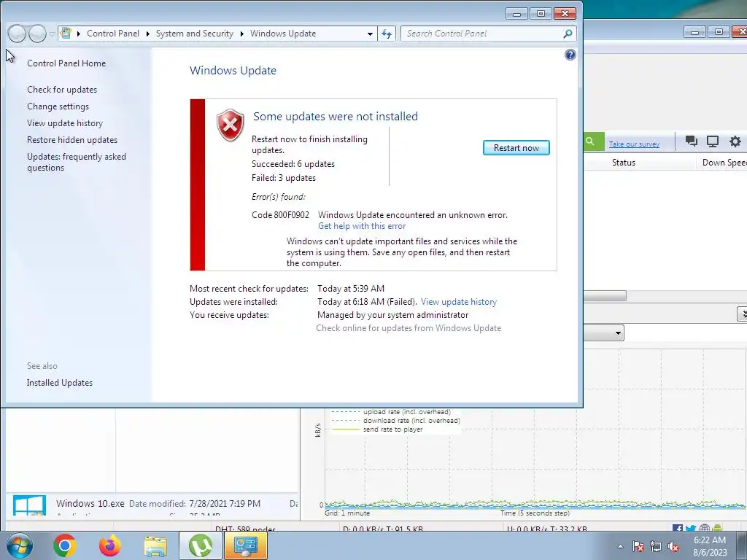This screenshot has width=747, height=560.
Task: Click the uTorrent horizontal scrollbar thumb
Action: pyautogui.click(x=605, y=296)
